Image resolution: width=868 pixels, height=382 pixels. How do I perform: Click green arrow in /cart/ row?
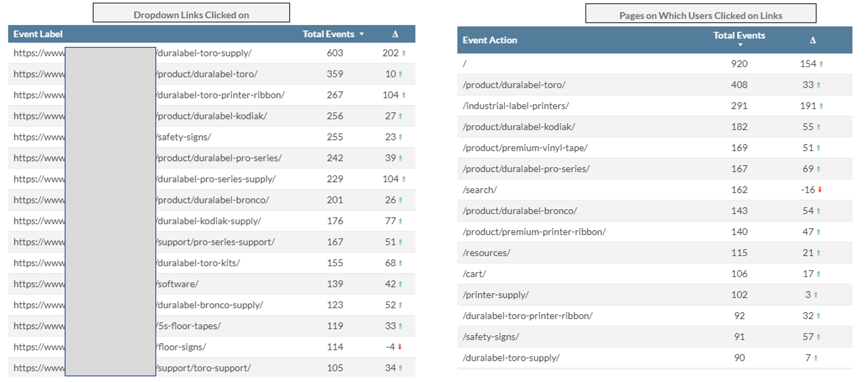pos(819,274)
